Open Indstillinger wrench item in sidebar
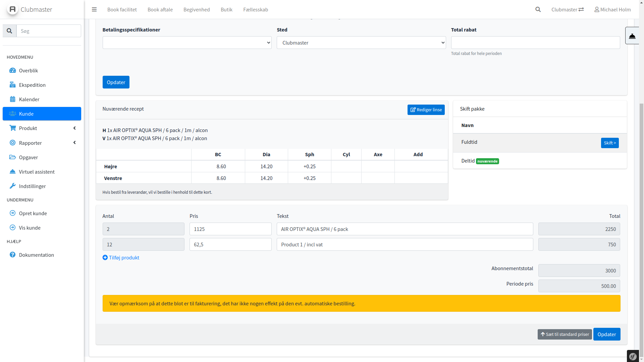 tap(32, 186)
